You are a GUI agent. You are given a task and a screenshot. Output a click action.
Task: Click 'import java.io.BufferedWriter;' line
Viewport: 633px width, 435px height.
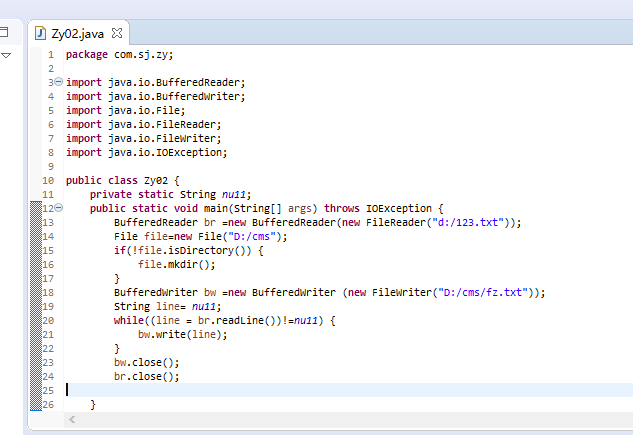[x=155, y=96]
